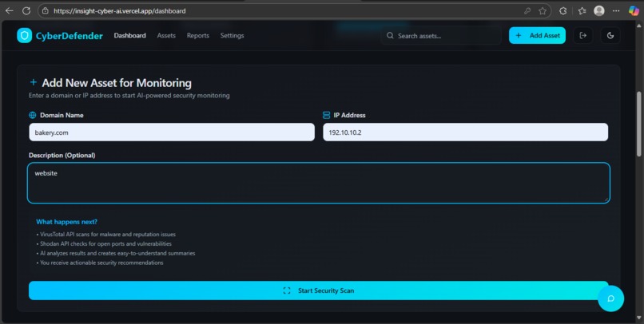Open the Dashboard nav tab

[x=129, y=36]
